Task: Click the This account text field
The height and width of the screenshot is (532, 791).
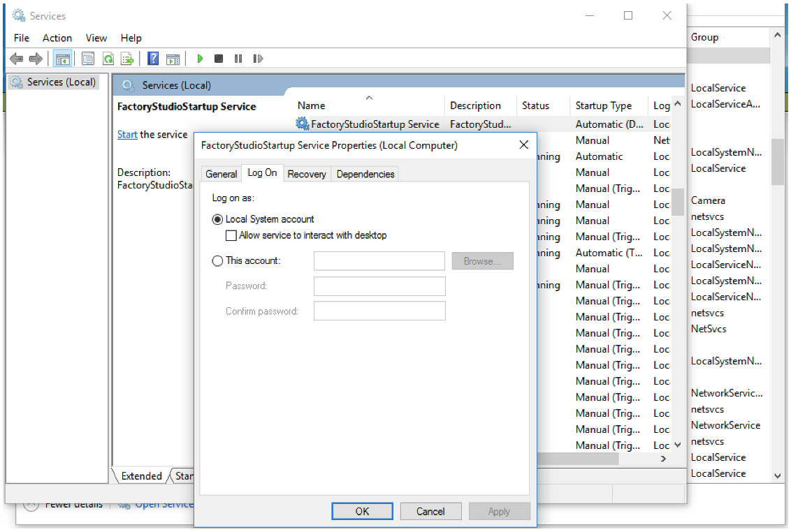Action: pyautogui.click(x=379, y=260)
